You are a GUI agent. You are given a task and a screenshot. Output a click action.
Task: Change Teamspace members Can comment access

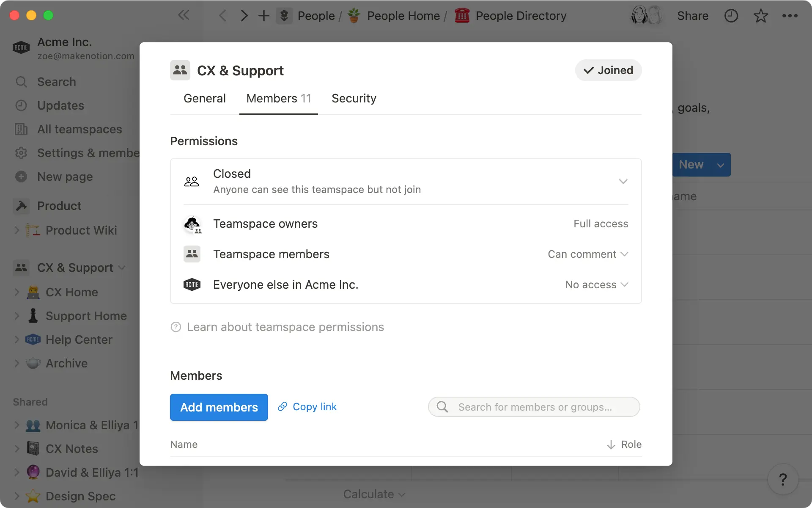pos(588,254)
